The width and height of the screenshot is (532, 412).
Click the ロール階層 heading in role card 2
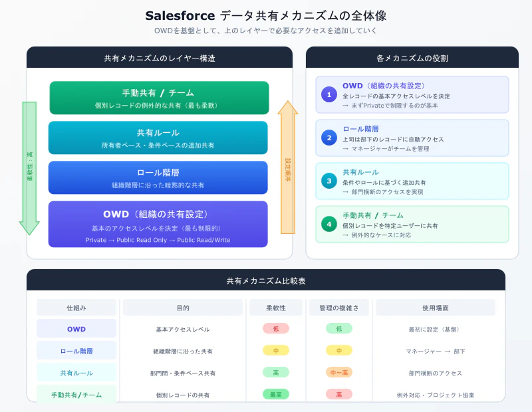pos(360,129)
